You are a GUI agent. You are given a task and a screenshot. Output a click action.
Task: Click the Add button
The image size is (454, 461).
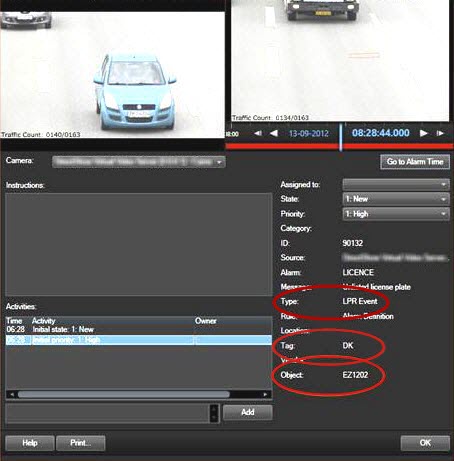pyautogui.click(x=248, y=412)
